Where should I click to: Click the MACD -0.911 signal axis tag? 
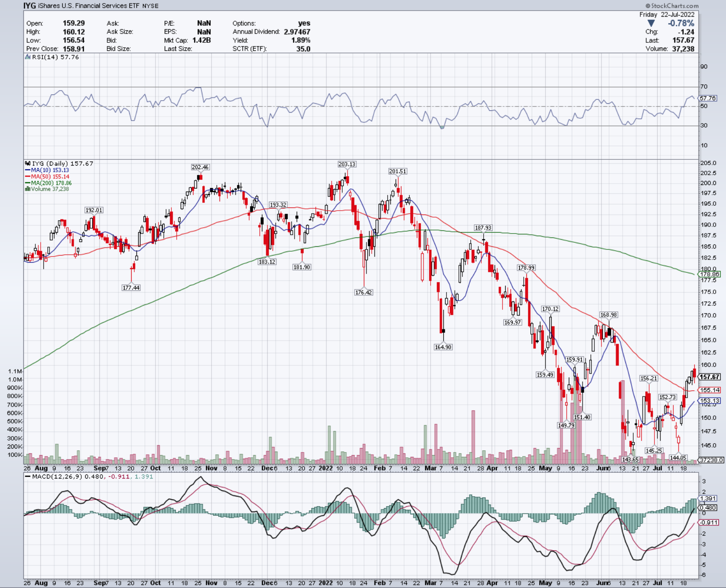click(x=709, y=522)
